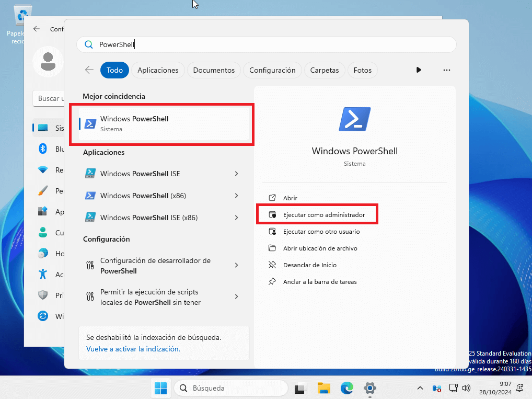Screen dimensions: 532x399
Task: Click the Buscar field in Settings window
Action: [x=49, y=98]
